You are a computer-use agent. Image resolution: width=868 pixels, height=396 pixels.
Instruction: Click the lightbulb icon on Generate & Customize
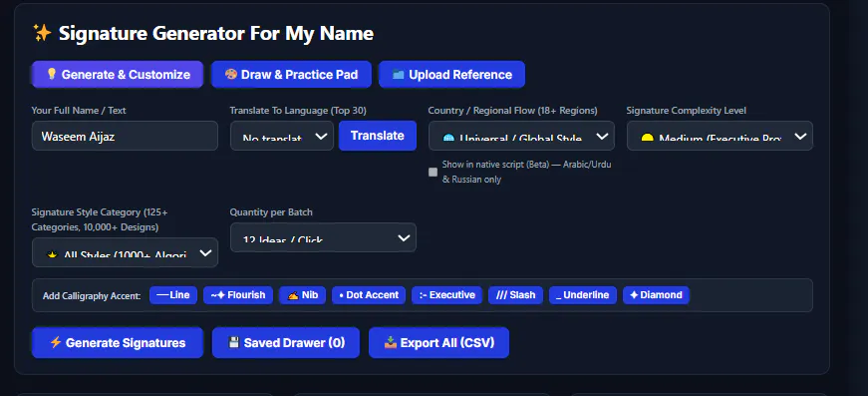coord(52,74)
